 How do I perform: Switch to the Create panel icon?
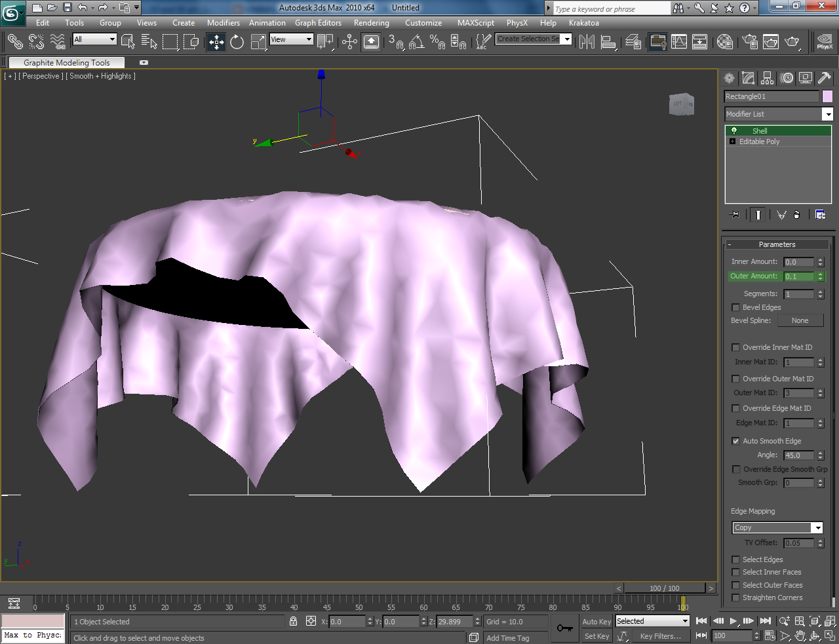pos(729,78)
